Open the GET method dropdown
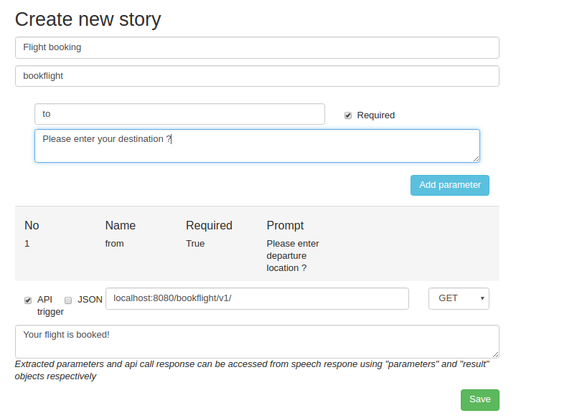Viewport: 572px width, 418px height. (x=459, y=298)
